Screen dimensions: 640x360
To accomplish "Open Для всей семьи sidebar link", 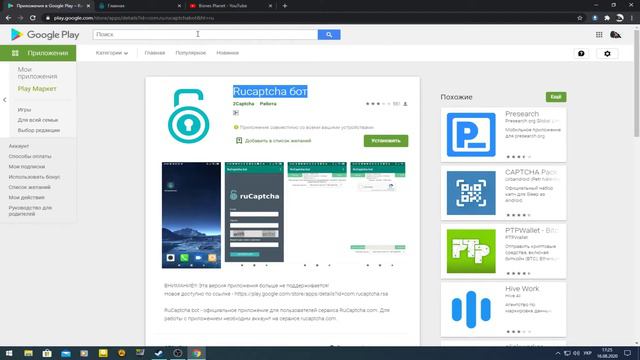I will click(x=38, y=120).
